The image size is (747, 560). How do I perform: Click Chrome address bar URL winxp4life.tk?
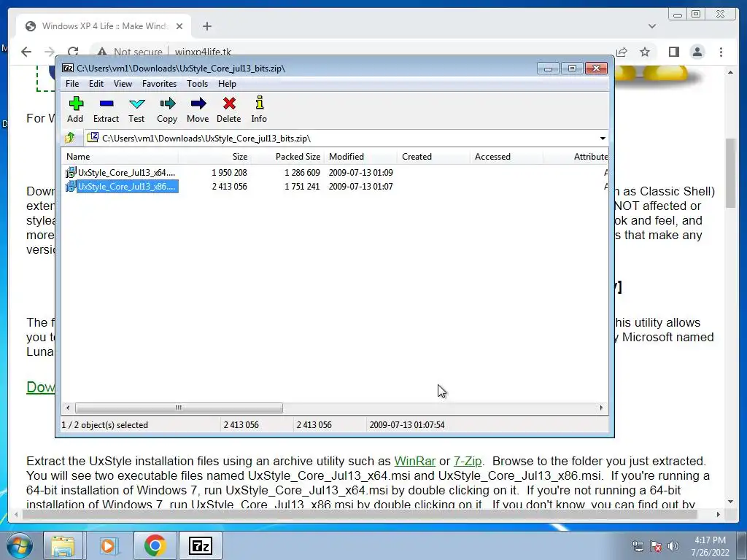(x=203, y=52)
